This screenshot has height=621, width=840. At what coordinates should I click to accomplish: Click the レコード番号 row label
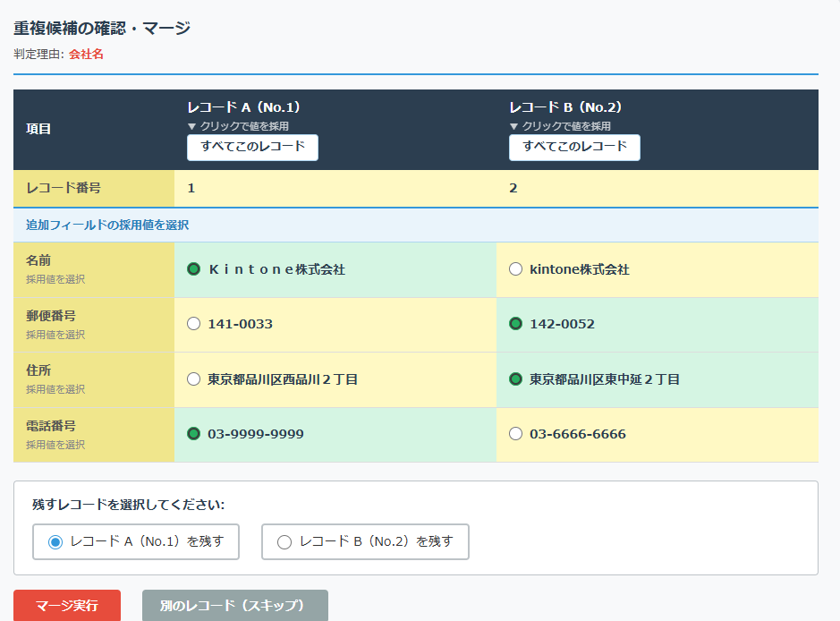pos(64,188)
